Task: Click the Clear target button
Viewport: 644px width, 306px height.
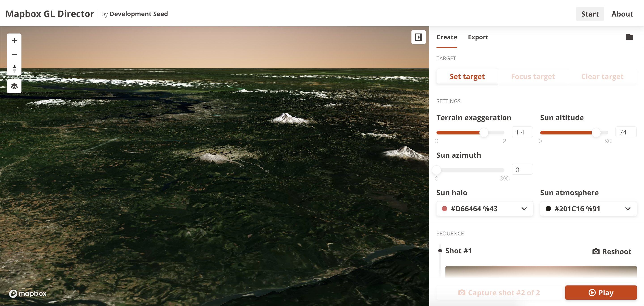Action: (602, 76)
